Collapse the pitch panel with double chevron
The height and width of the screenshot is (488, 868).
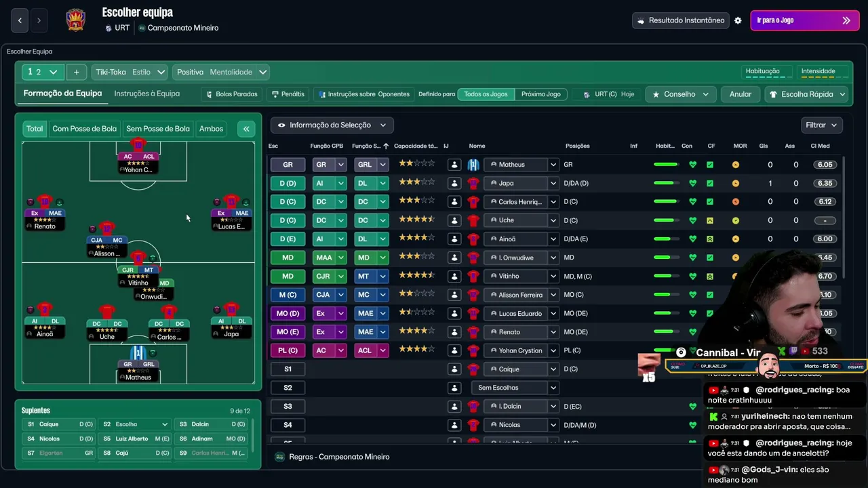coord(246,129)
